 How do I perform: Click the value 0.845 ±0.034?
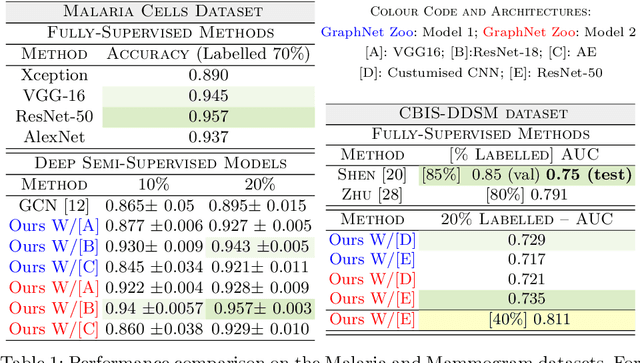[154, 267]
